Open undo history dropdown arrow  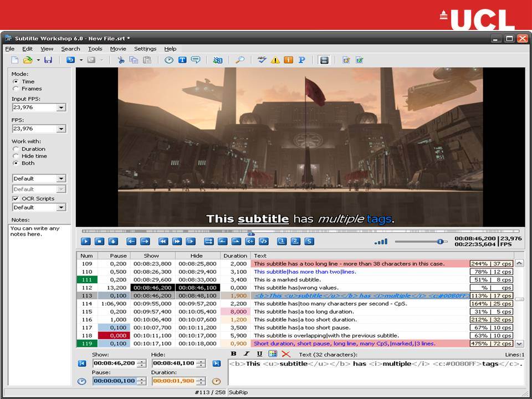pos(81,60)
